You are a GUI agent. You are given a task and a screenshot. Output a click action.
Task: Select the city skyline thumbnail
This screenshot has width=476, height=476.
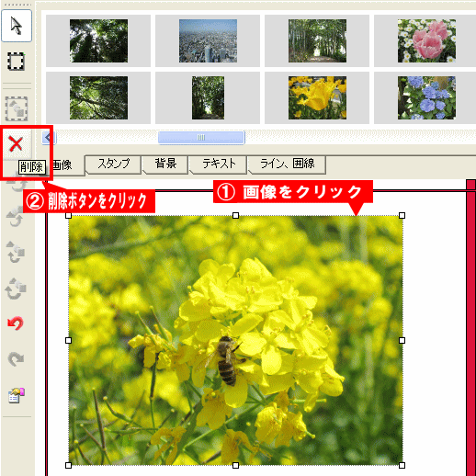[x=208, y=40]
